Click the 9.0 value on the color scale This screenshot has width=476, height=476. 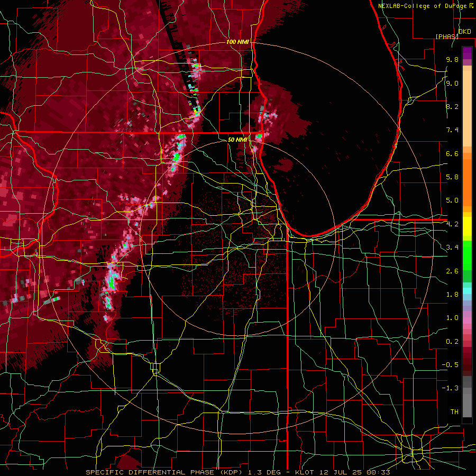click(x=452, y=84)
